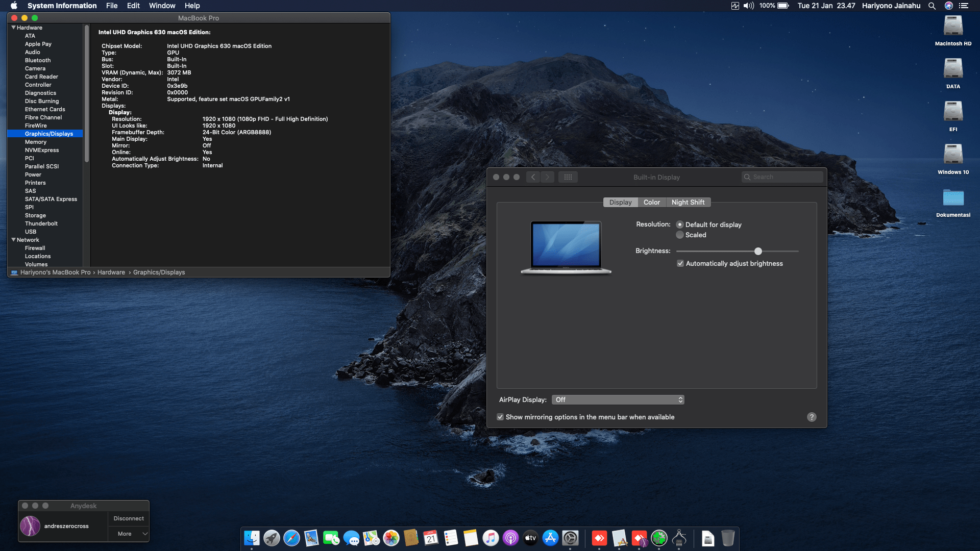The width and height of the screenshot is (980, 551).
Task: Select Memory in the Hardware list
Action: click(x=36, y=142)
